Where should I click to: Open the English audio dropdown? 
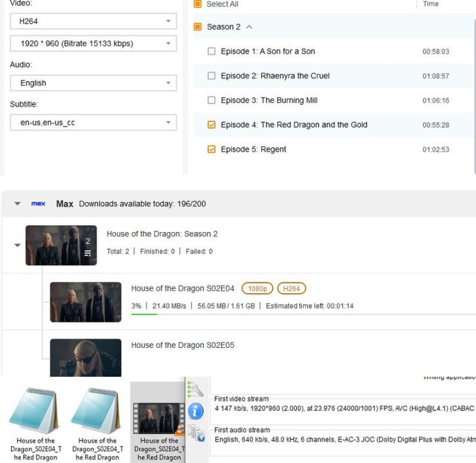point(93,83)
